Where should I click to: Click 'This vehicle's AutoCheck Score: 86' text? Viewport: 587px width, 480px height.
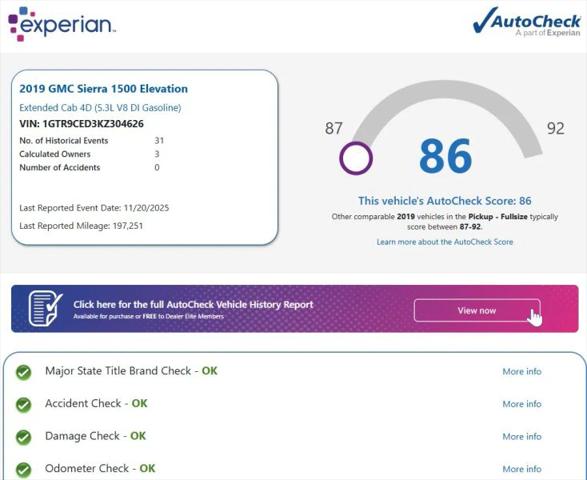point(445,201)
